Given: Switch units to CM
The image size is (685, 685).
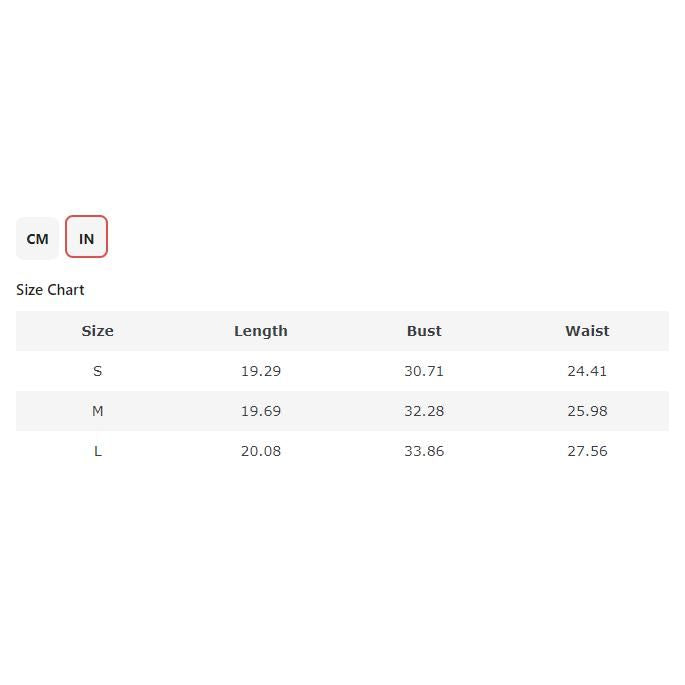Looking at the screenshot, I should 37,238.
